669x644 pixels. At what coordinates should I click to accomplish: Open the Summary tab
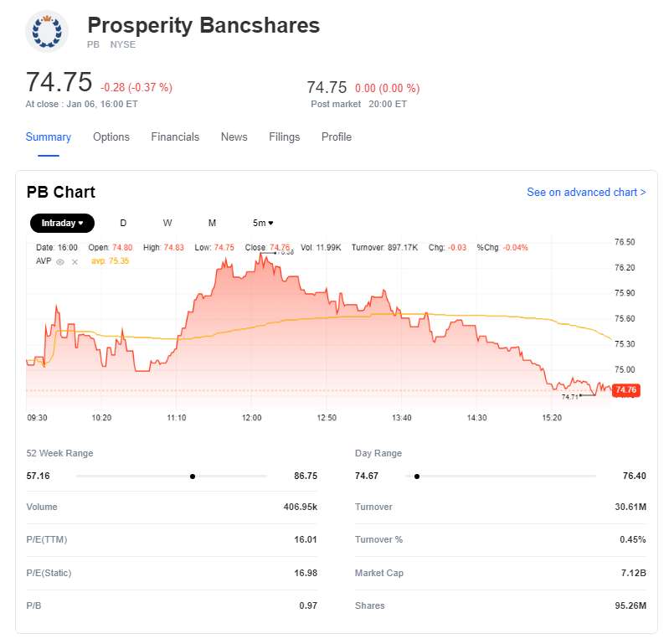pos(48,137)
